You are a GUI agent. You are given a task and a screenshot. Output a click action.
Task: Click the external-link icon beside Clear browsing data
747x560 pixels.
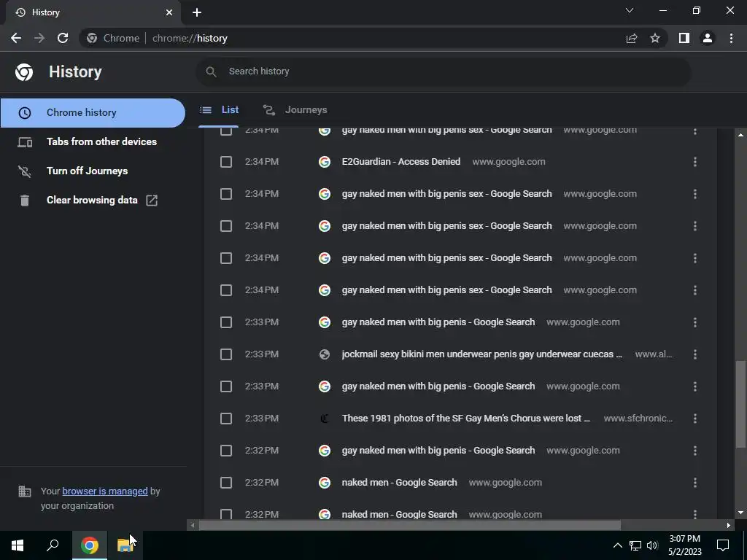click(152, 201)
